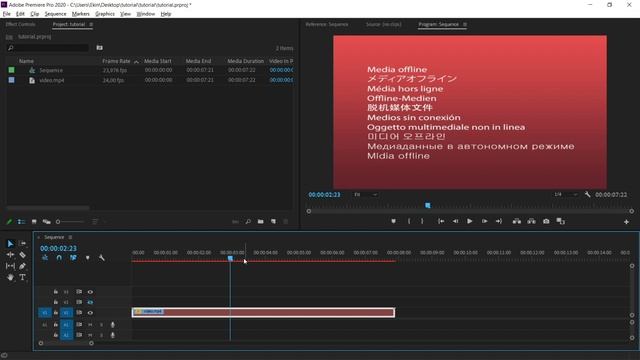Viewport: 640px width, 360px height.
Task: Toggle V1 track output eye icon
Action: [90, 313]
